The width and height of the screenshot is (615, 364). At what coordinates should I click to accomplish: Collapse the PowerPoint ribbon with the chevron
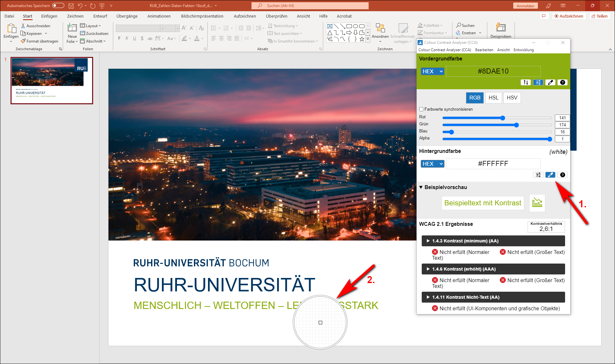point(610,49)
